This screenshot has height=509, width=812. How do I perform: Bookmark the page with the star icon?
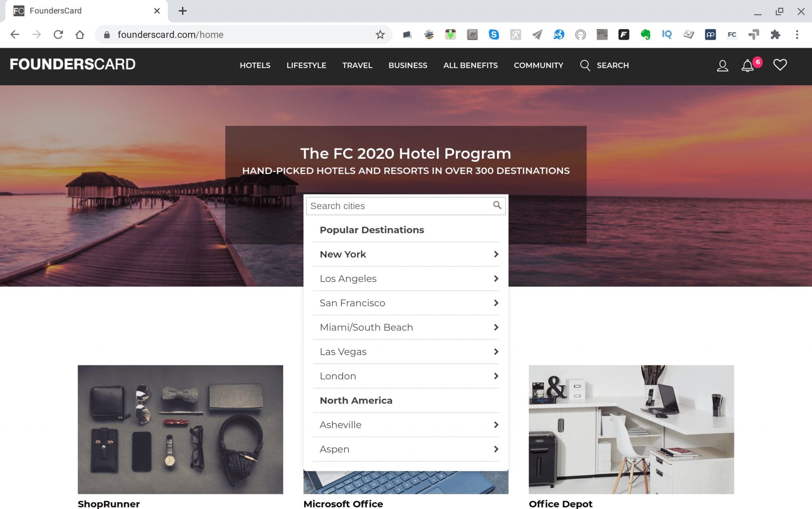pyautogui.click(x=380, y=35)
